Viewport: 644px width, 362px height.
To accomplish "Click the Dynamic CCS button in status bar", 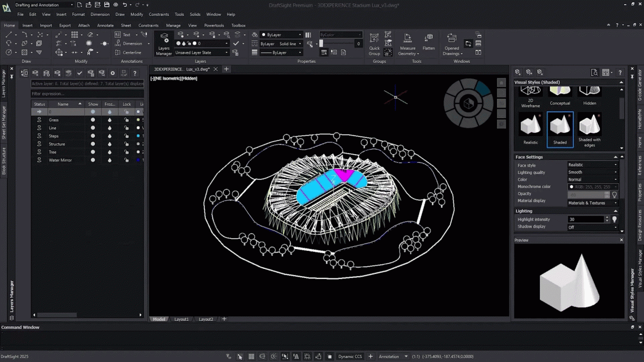I will 351,356.
